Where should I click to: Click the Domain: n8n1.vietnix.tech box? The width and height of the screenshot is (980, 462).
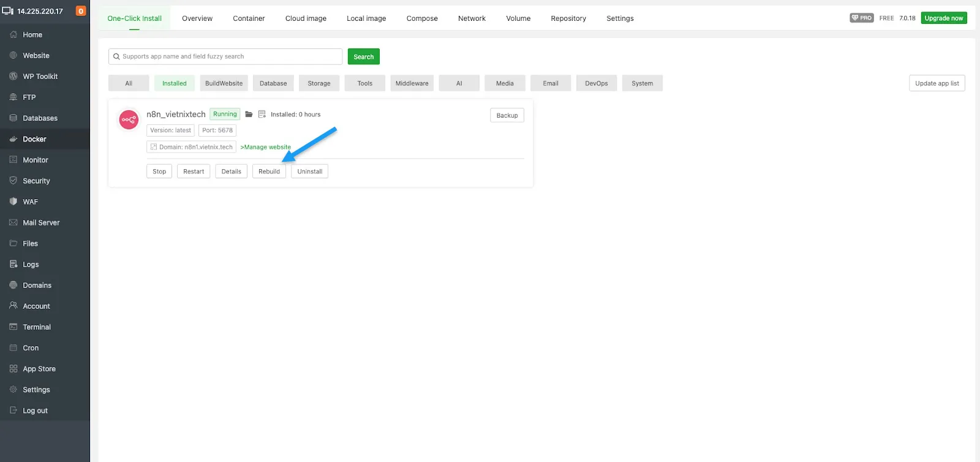191,147
